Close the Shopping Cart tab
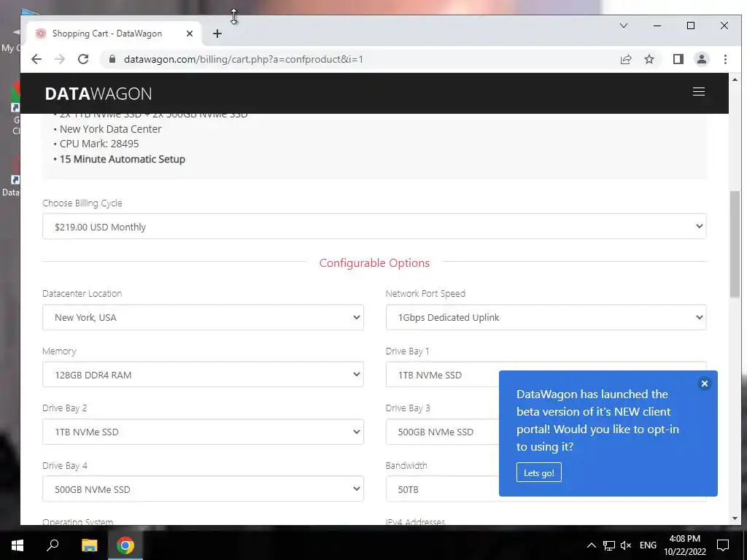 [x=190, y=34]
